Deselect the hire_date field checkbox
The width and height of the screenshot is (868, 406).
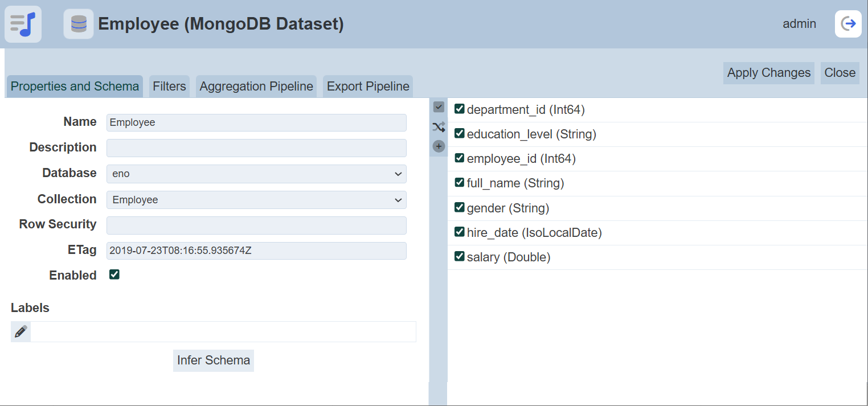460,232
